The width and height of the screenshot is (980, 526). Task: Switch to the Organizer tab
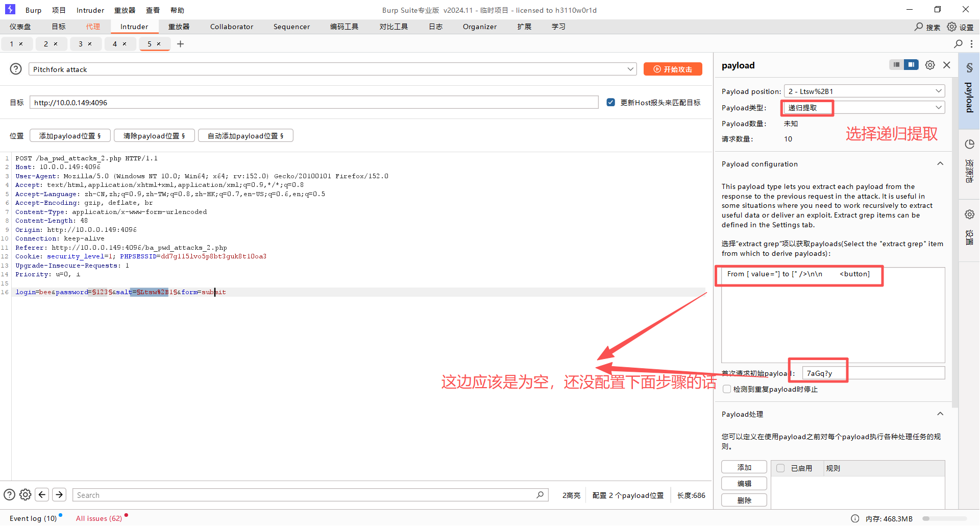(x=480, y=27)
